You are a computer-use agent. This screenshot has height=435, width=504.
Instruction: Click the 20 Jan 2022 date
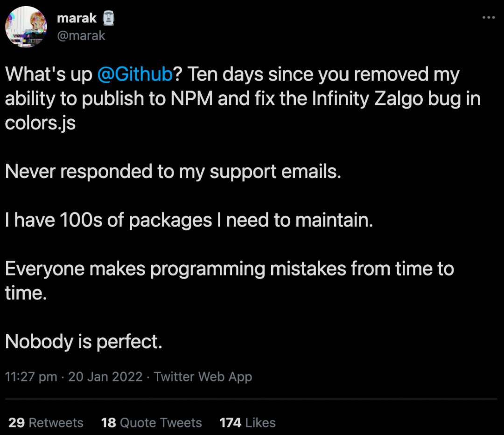(105, 377)
